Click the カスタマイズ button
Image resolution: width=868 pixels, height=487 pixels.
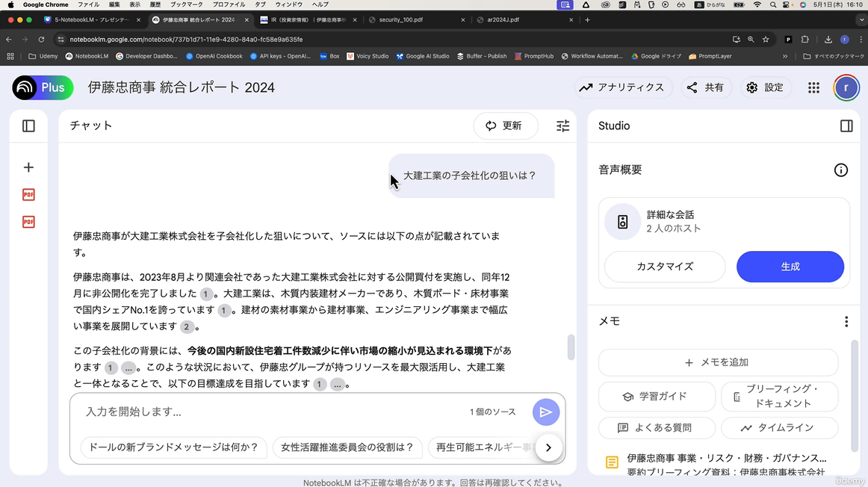664,267
